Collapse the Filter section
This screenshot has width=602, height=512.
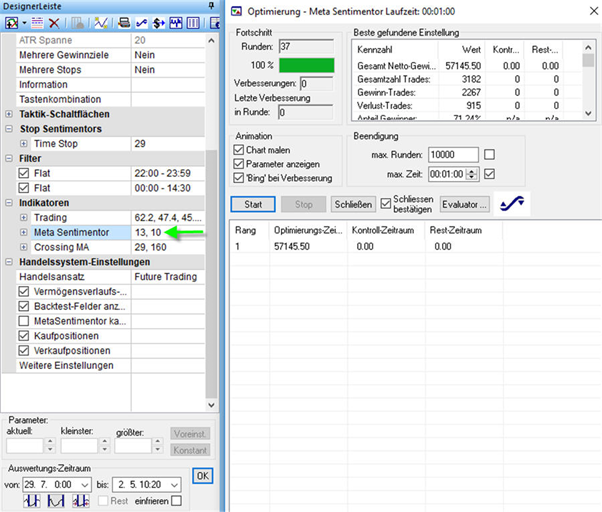coord(9,158)
